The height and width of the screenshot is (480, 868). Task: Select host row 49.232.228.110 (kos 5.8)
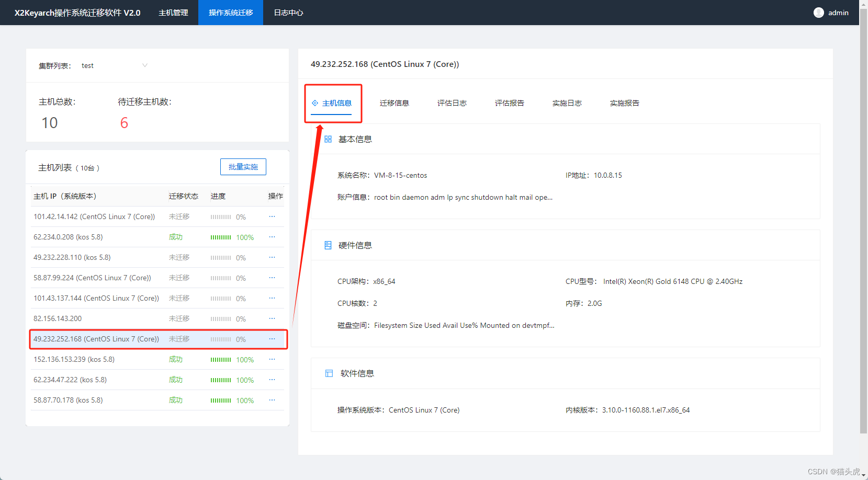coord(157,257)
